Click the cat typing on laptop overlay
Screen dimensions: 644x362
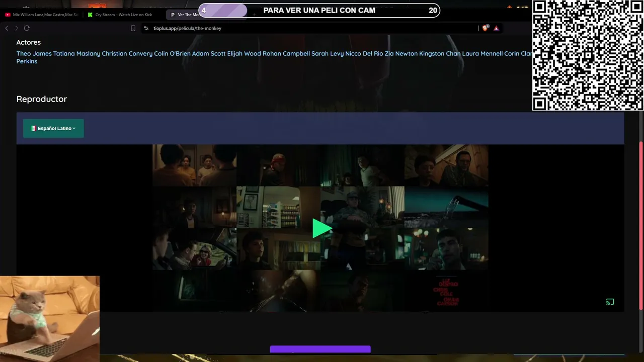pos(50,319)
